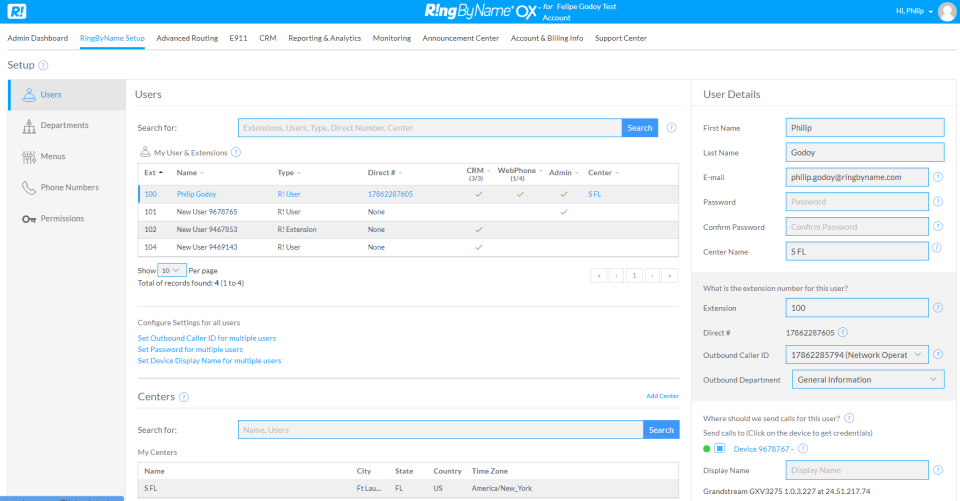Go to next page in users pagination

point(652,276)
